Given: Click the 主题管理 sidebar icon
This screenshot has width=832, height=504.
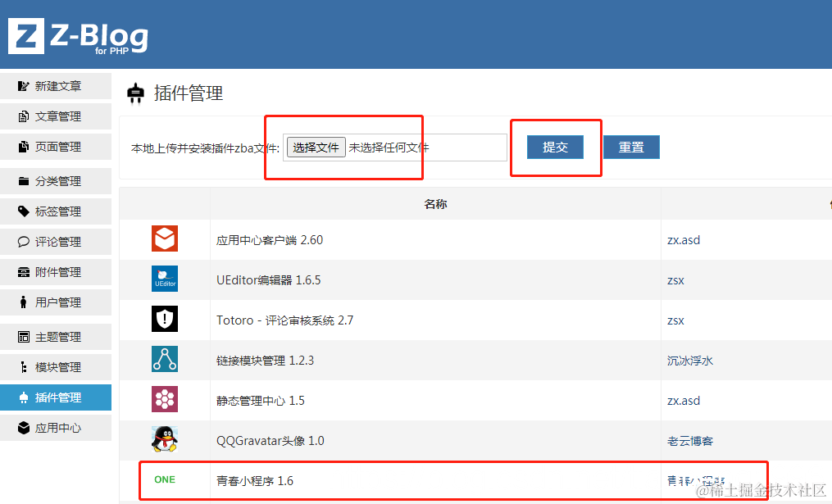Looking at the screenshot, I should click(23, 337).
